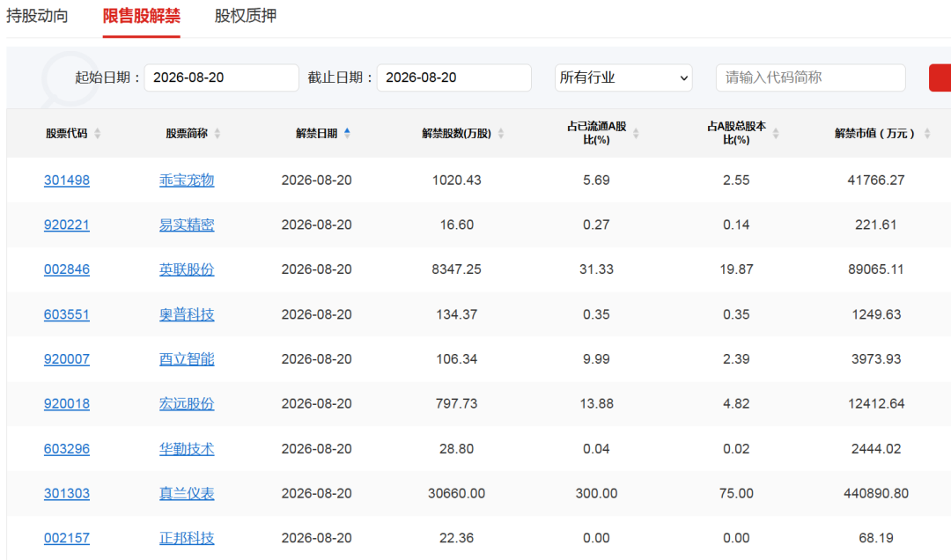Open 华勤技术 stock name link
This screenshot has height=560, width=951.
[187, 449]
